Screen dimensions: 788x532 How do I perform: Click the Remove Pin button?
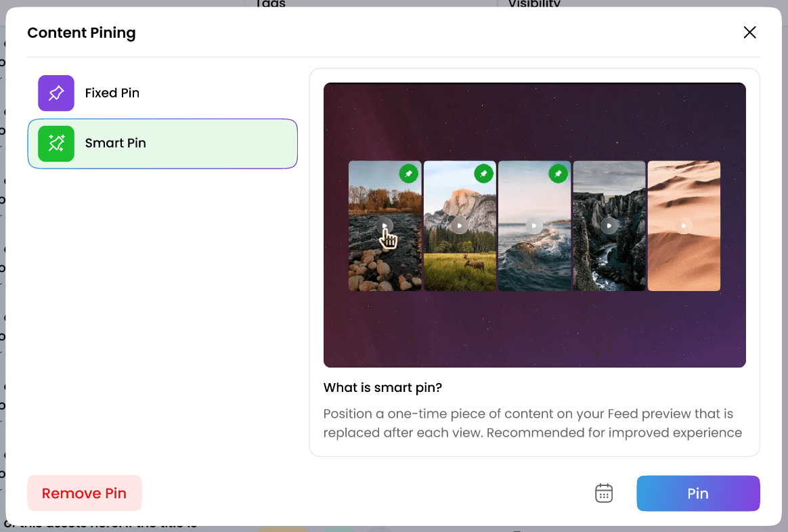(x=85, y=493)
